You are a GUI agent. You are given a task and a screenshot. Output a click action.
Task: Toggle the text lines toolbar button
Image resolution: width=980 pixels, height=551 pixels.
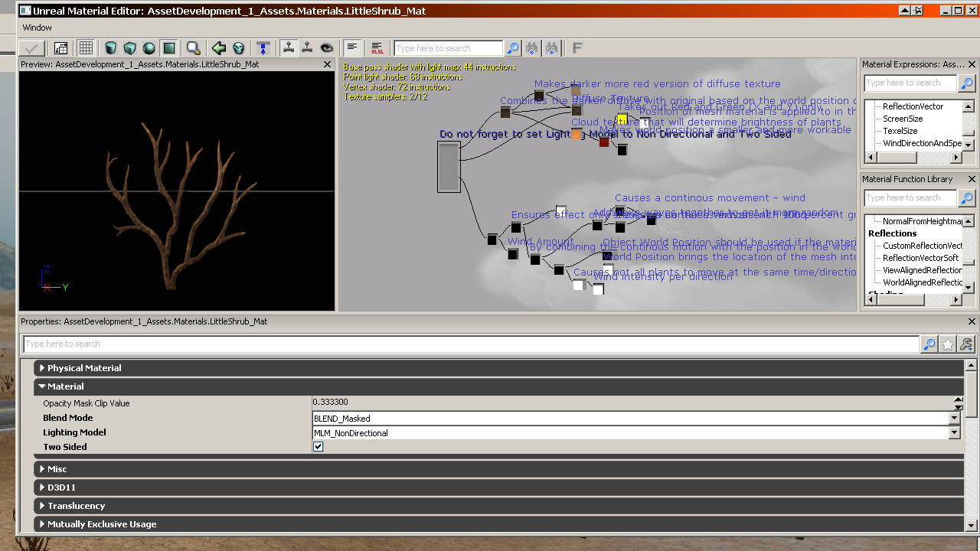click(352, 48)
